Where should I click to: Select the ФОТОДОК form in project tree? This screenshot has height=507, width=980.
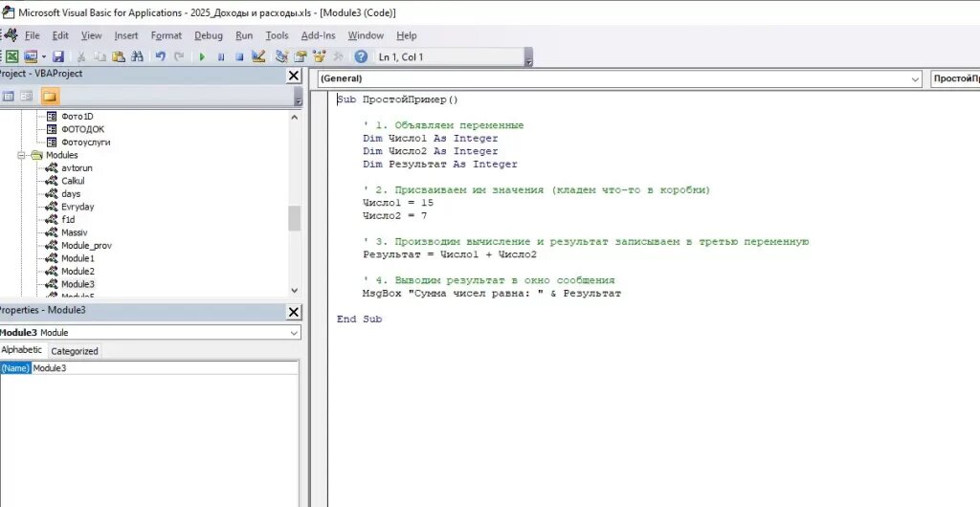(82, 129)
